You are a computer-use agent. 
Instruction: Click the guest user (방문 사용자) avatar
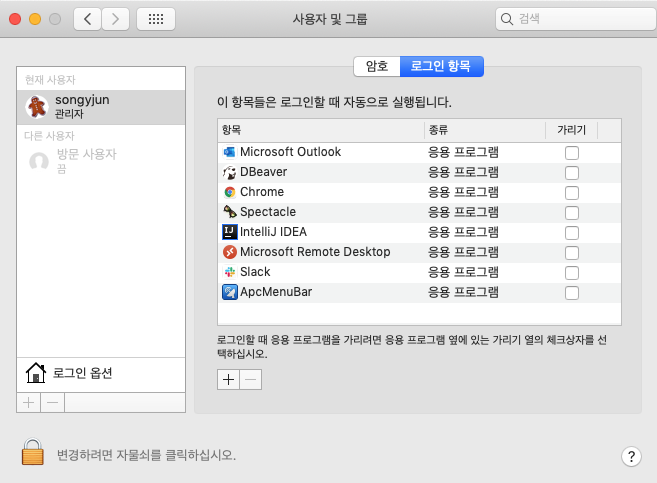coord(39,161)
